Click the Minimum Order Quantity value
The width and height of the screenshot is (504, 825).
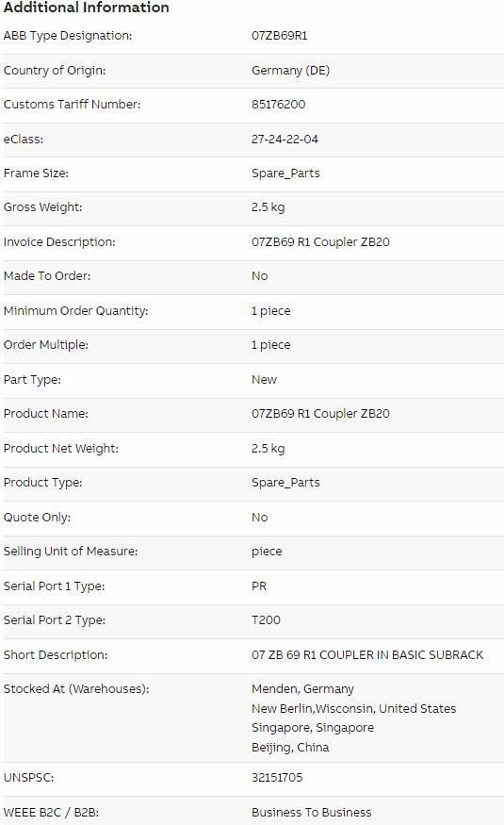(x=270, y=311)
